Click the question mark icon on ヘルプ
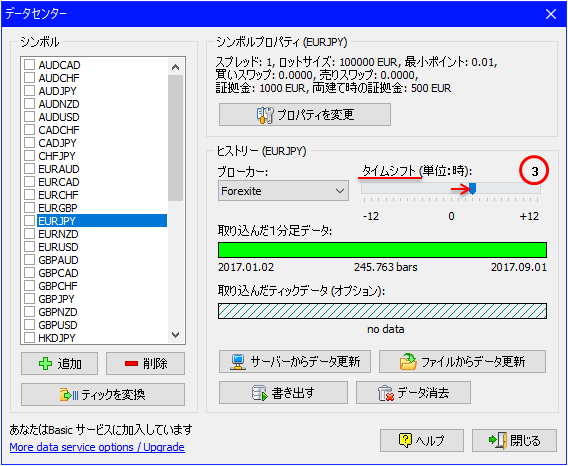568x466 pixels. point(405,440)
